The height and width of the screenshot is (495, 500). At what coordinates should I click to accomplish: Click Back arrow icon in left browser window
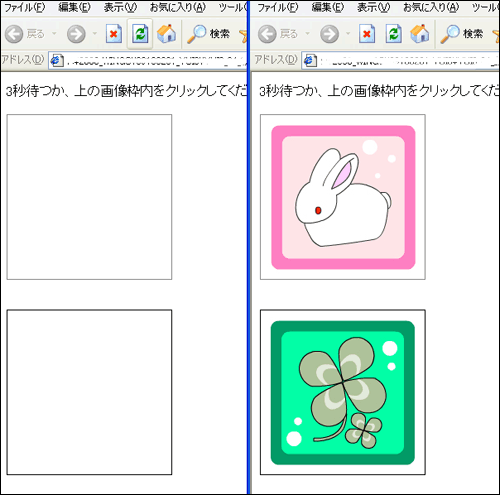[14, 34]
